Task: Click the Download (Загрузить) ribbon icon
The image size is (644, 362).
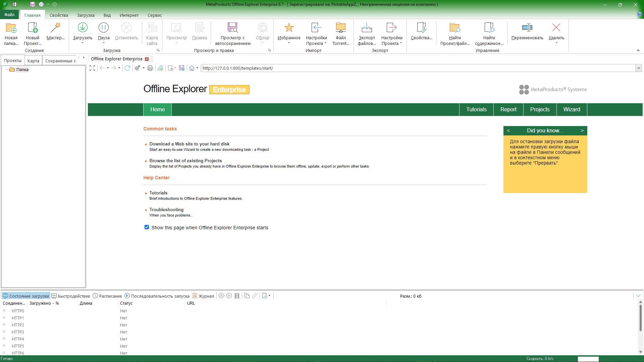Action: (x=83, y=28)
